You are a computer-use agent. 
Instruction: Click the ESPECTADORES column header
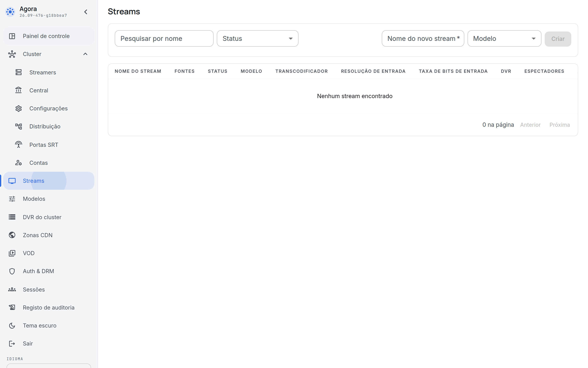[544, 71]
